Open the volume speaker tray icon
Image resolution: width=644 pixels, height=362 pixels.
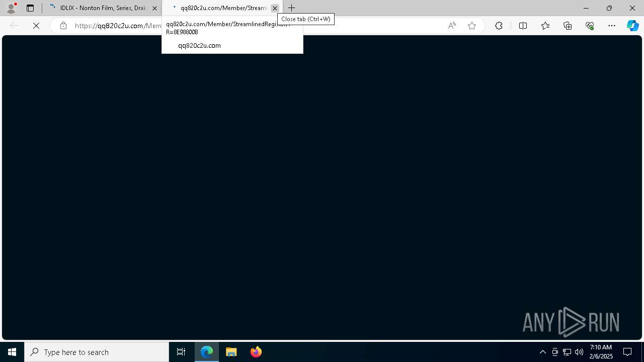(579, 352)
